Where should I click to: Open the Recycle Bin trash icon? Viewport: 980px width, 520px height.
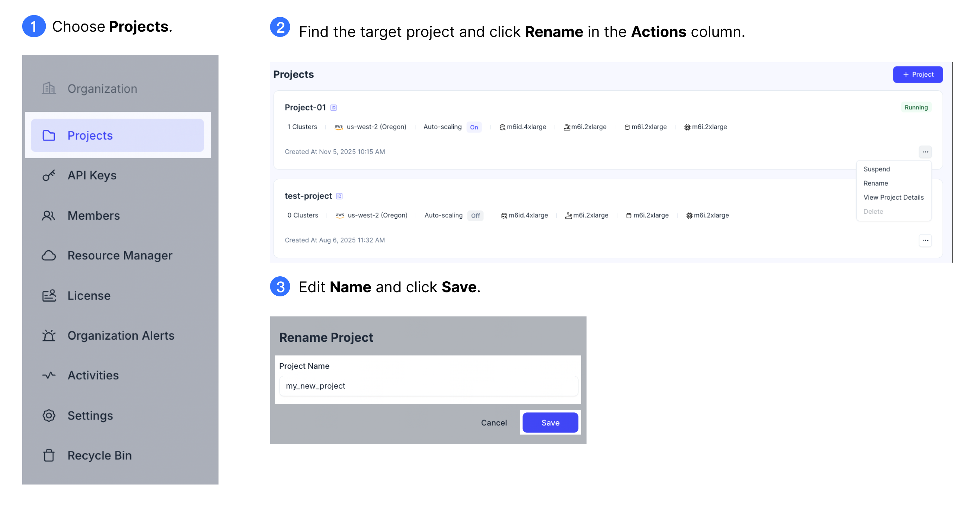pyautogui.click(x=49, y=455)
